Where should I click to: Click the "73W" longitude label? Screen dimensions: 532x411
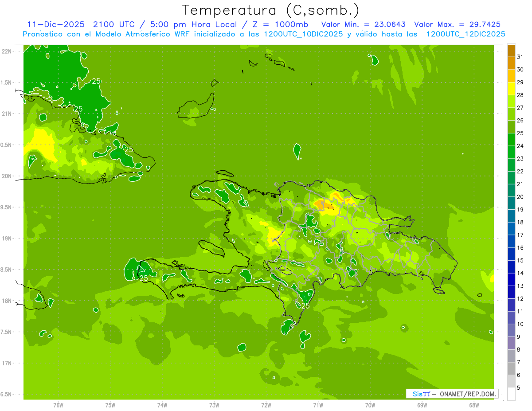pyautogui.click(x=214, y=405)
